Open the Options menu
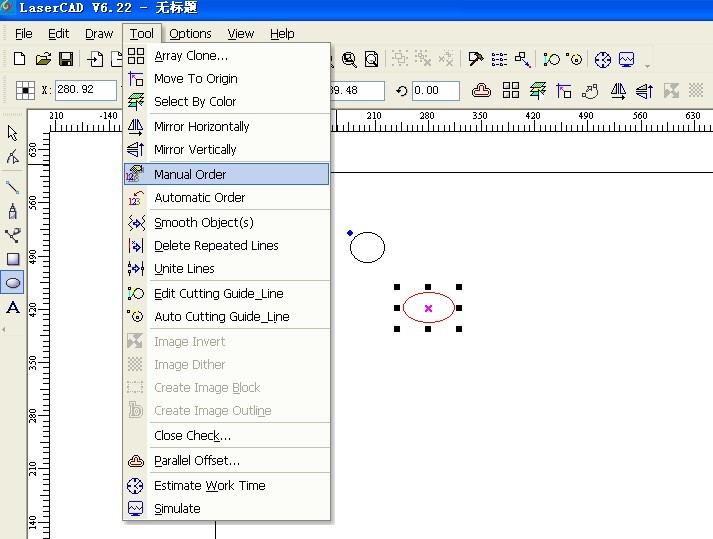Image resolution: width=713 pixels, height=539 pixels. 190,34
